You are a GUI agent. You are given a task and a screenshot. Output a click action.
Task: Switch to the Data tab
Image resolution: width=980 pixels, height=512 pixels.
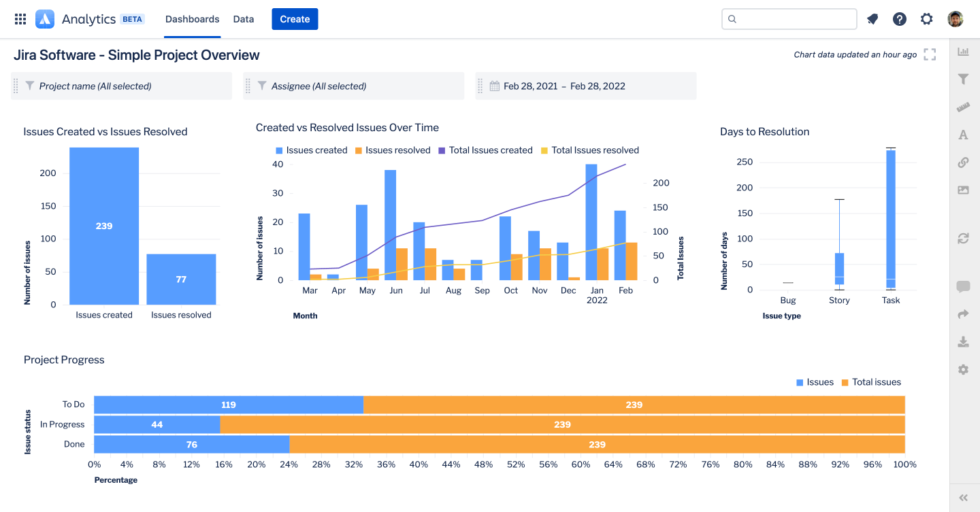tap(243, 19)
